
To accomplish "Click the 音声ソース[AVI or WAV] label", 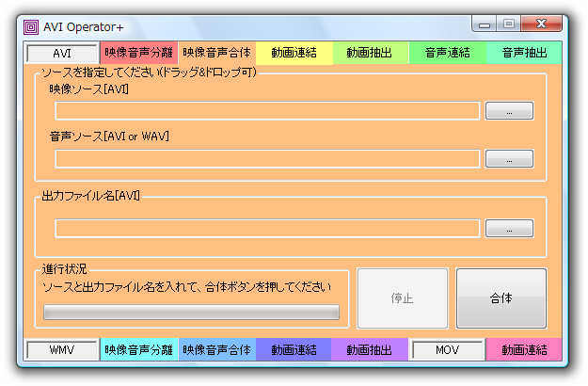I will pyautogui.click(x=109, y=137).
